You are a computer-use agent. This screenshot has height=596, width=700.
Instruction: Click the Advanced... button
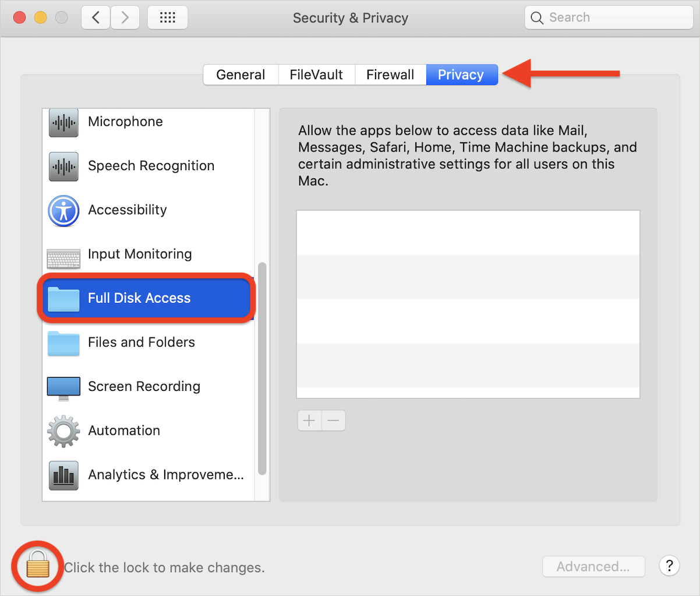coord(593,566)
